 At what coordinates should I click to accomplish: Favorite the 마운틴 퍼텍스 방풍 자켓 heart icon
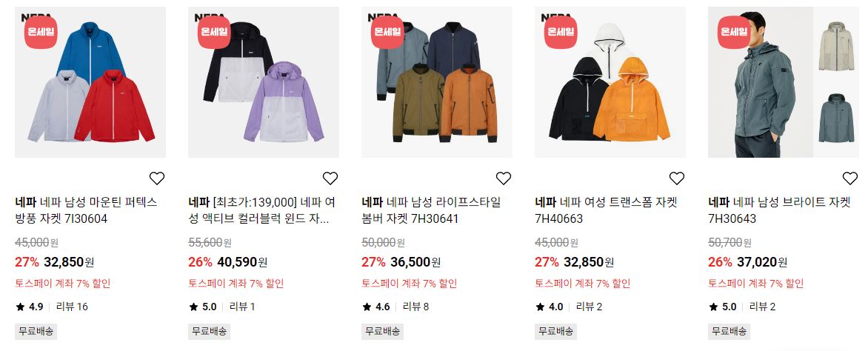pyautogui.click(x=157, y=178)
